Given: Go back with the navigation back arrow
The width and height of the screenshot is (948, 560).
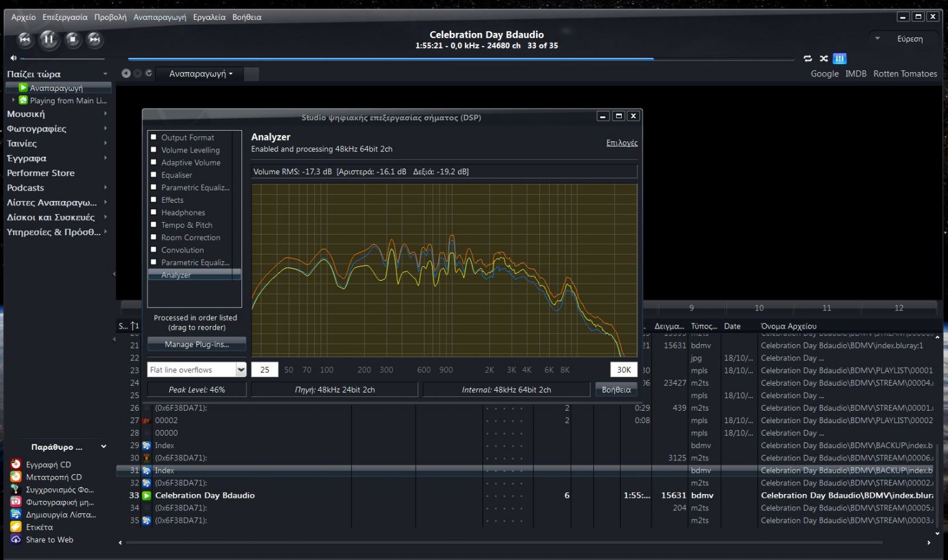Looking at the screenshot, I should point(126,73).
